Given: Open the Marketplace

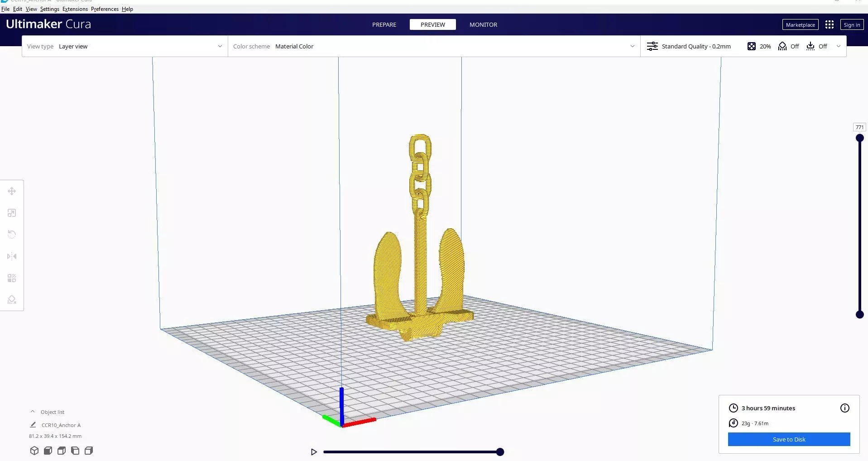Looking at the screenshot, I should [x=800, y=24].
